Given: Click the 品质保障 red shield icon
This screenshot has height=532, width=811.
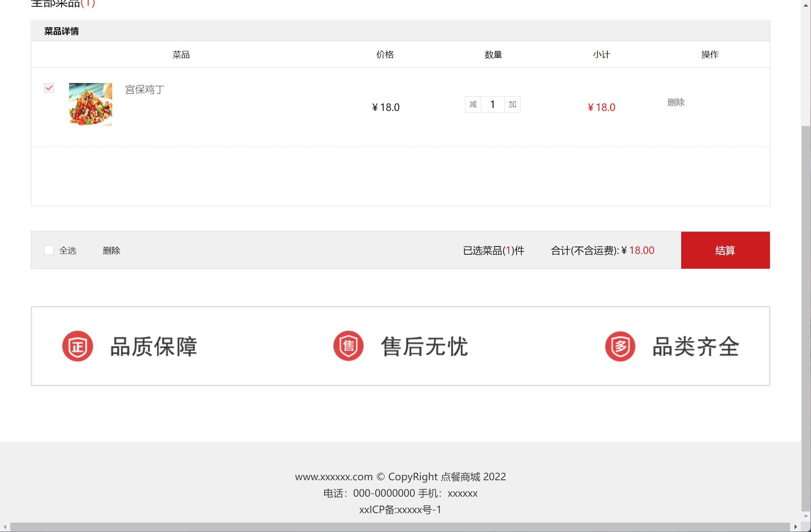Looking at the screenshot, I should coord(78,346).
